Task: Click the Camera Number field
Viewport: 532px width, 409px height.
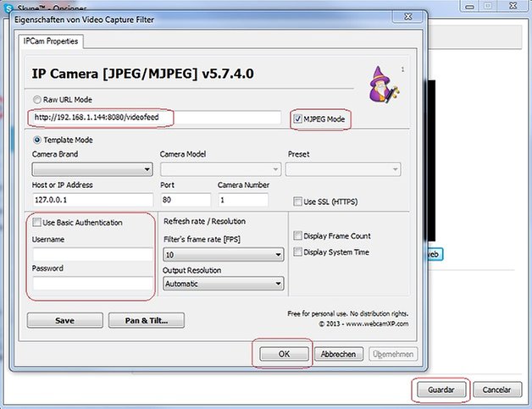Action: (243, 200)
